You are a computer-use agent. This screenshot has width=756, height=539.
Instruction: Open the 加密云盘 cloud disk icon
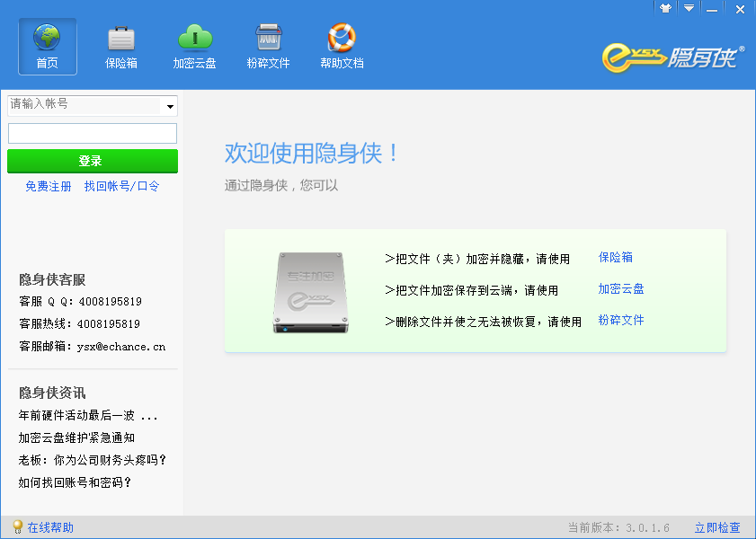click(194, 38)
